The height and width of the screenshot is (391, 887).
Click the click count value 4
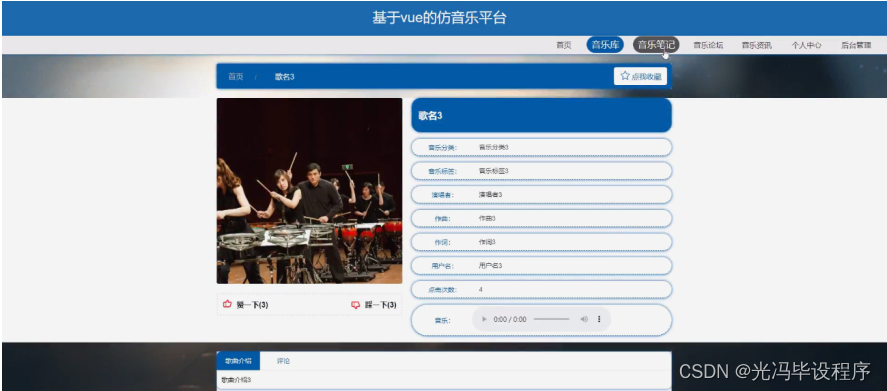point(481,290)
